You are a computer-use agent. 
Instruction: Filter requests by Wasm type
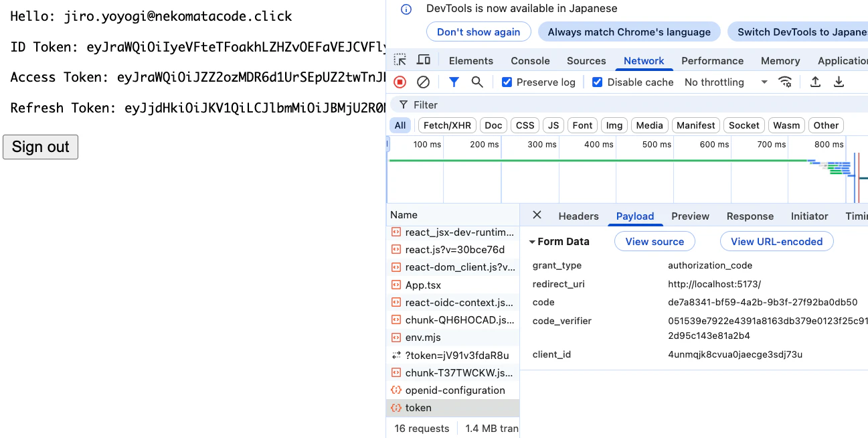point(786,125)
